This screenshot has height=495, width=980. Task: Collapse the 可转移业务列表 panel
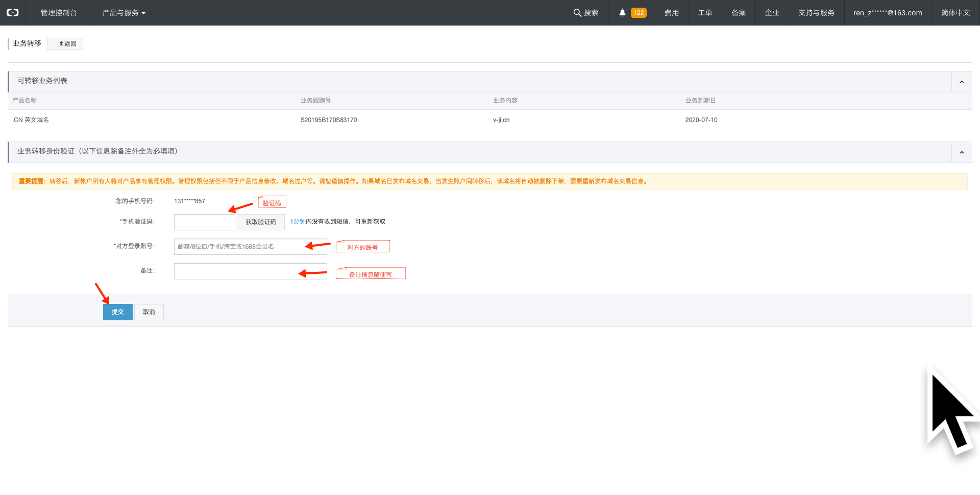[x=962, y=82]
